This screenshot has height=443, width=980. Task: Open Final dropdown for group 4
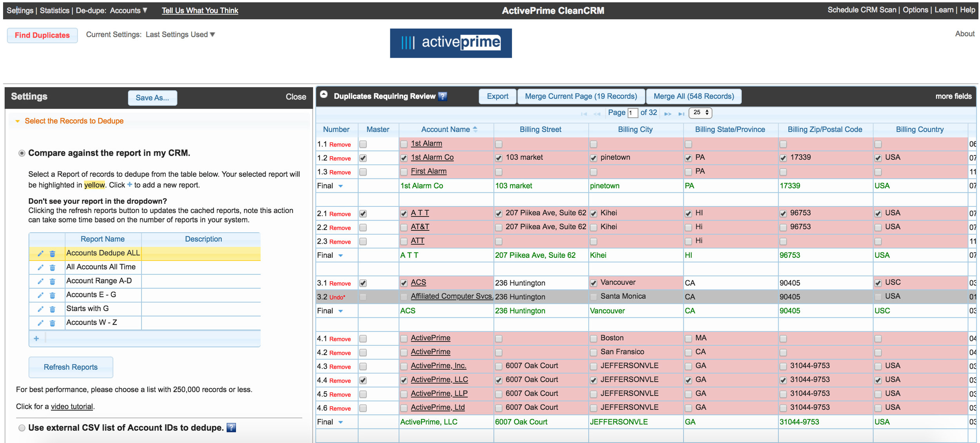point(341,422)
